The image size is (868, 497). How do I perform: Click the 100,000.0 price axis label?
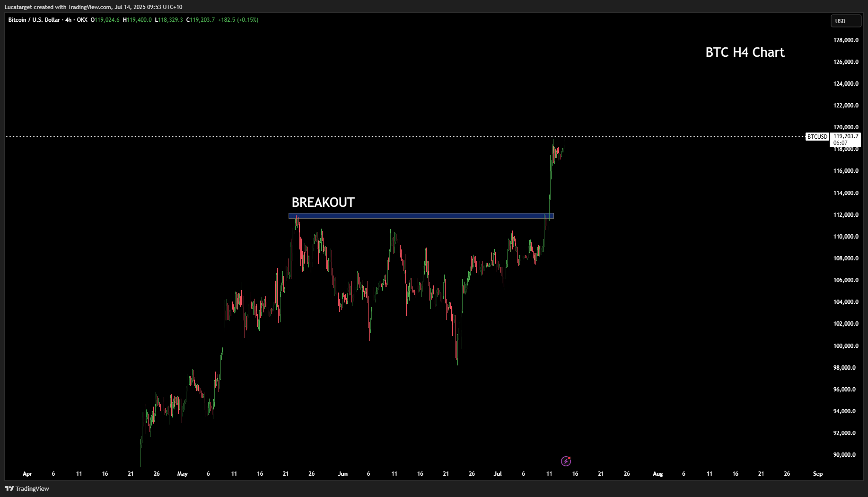(x=846, y=346)
